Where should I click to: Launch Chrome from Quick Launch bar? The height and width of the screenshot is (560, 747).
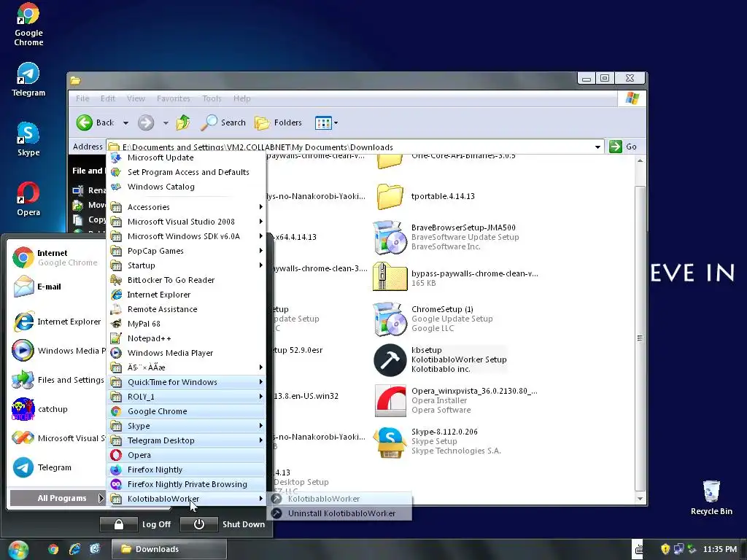(53, 549)
